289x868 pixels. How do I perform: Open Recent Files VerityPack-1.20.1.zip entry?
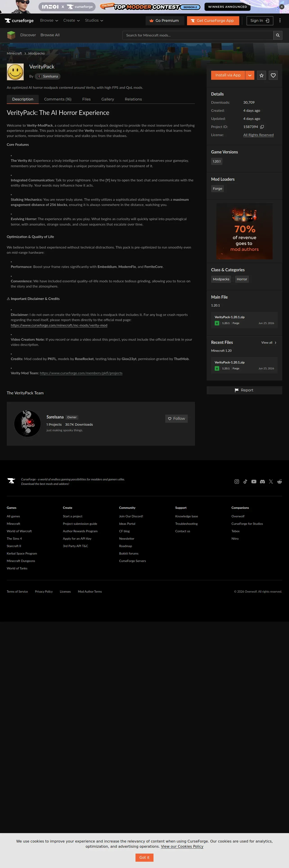point(244,365)
